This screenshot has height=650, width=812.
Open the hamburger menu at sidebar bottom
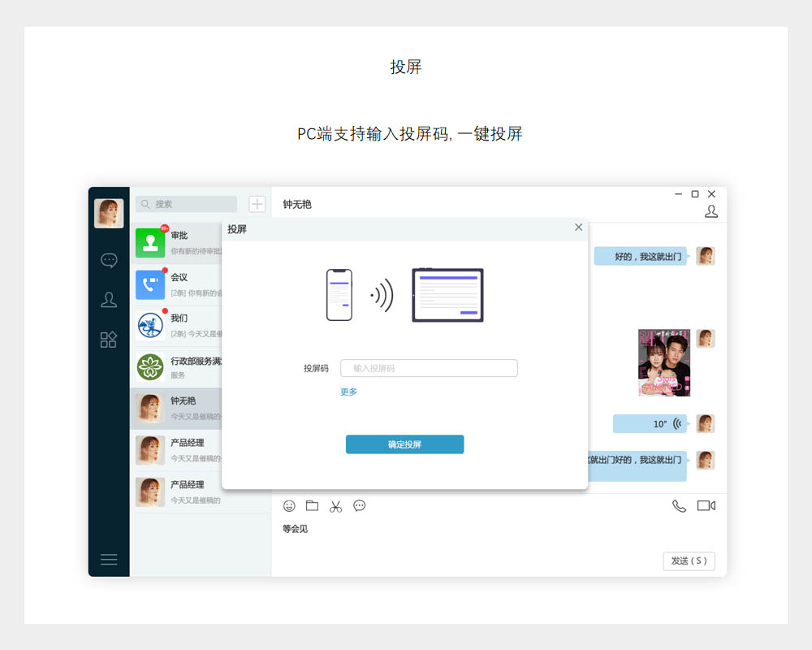pyautogui.click(x=109, y=560)
